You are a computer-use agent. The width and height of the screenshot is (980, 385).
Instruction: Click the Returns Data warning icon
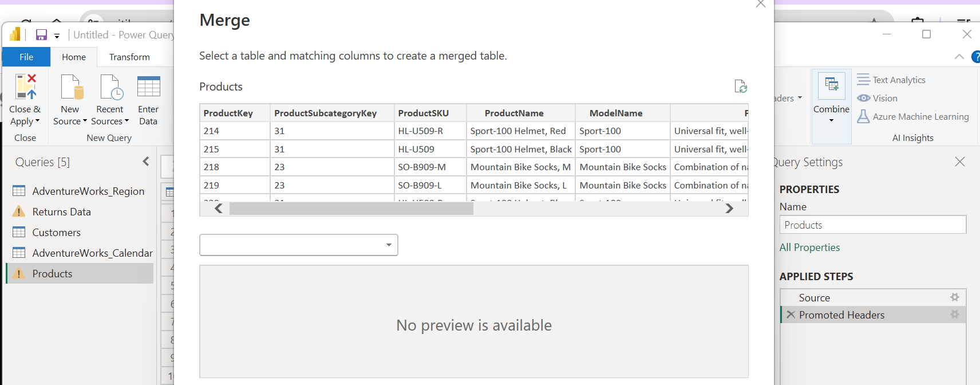coord(19,211)
